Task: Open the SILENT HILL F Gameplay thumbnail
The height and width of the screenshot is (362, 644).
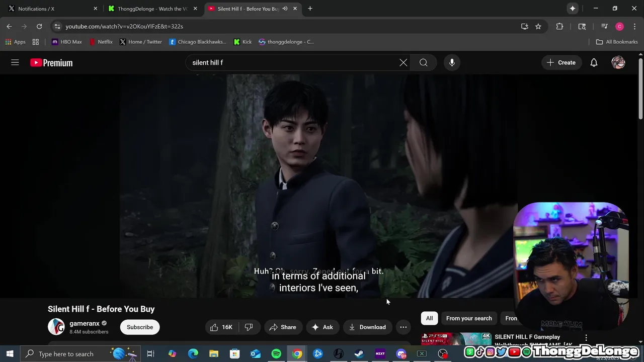Action: pyautogui.click(x=456, y=339)
